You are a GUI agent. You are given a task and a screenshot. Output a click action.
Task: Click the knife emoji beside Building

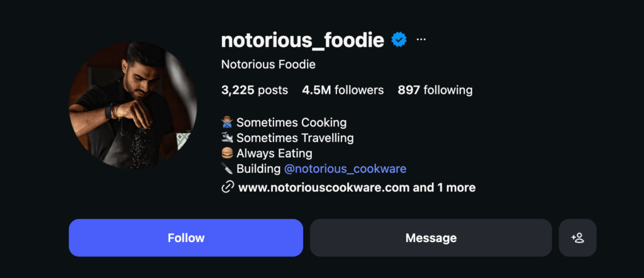[x=228, y=169]
